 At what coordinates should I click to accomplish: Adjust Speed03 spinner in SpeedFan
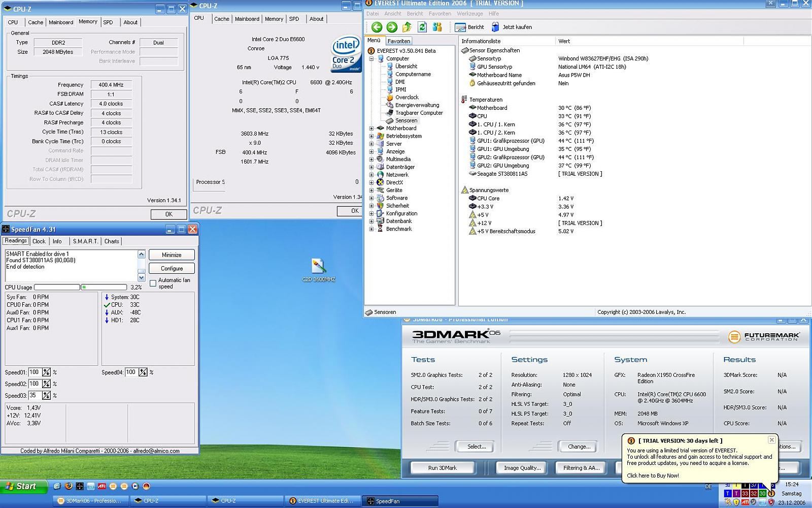click(x=46, y=395)
